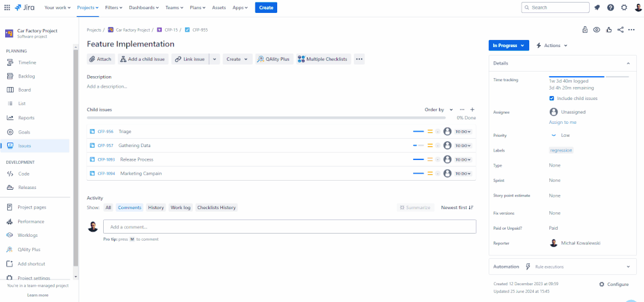
Task: Click the issue lock restriction icon
Action: (x=585, y=30)
